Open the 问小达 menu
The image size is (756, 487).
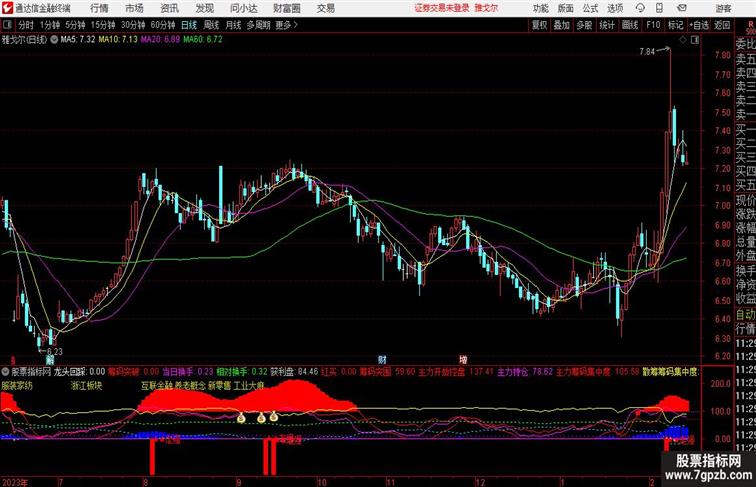coord(244,8)
